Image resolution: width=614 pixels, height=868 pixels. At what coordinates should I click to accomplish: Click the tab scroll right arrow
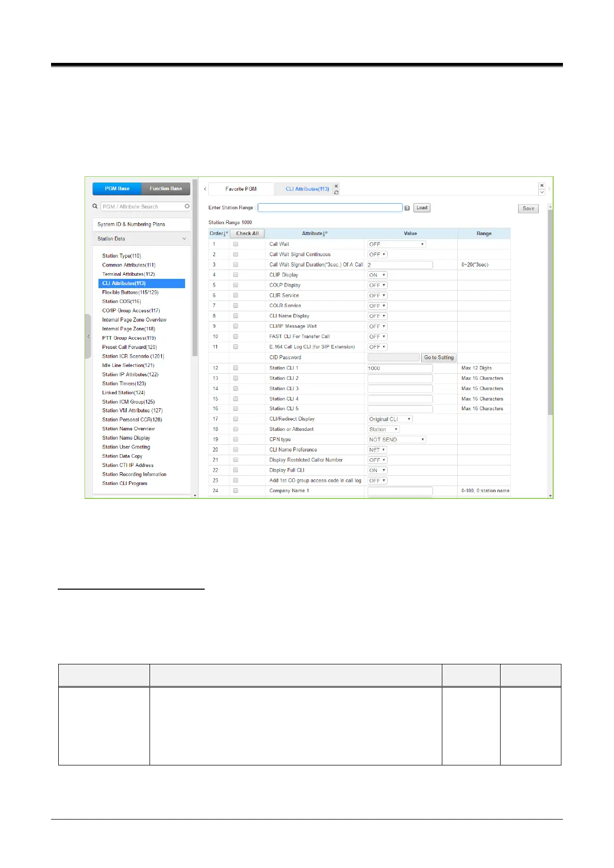[x=549, y=189]
